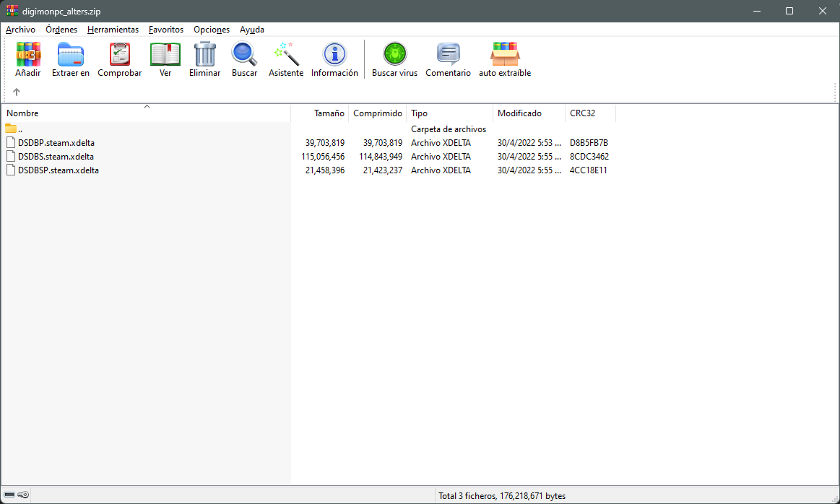
Task: Click the Comprobar archive test icon
Action: 119,55
